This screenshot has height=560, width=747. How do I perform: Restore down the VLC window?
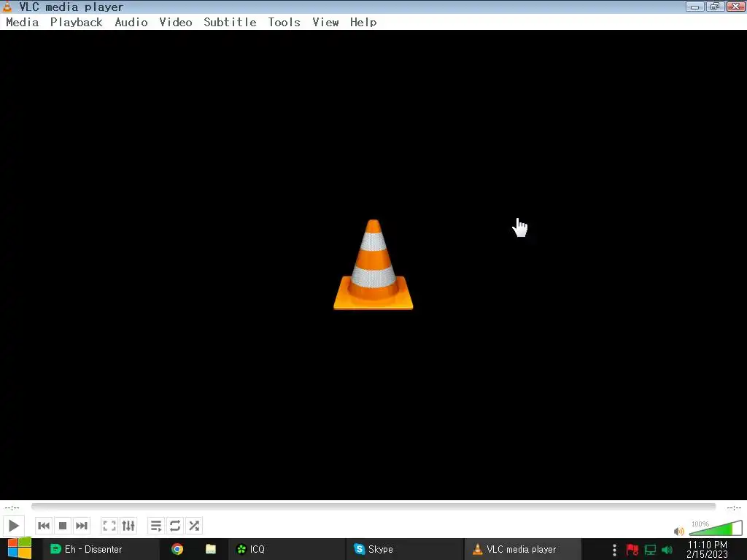pyautogui.click(x=715, y=7)
